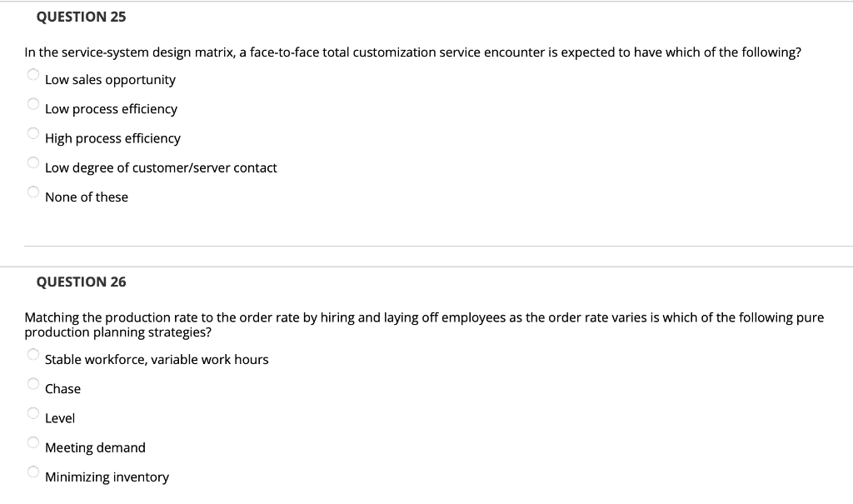Screen dimensions: 853x504
Task: Select the "Level" radio button
Action: [x=33, y=412]
